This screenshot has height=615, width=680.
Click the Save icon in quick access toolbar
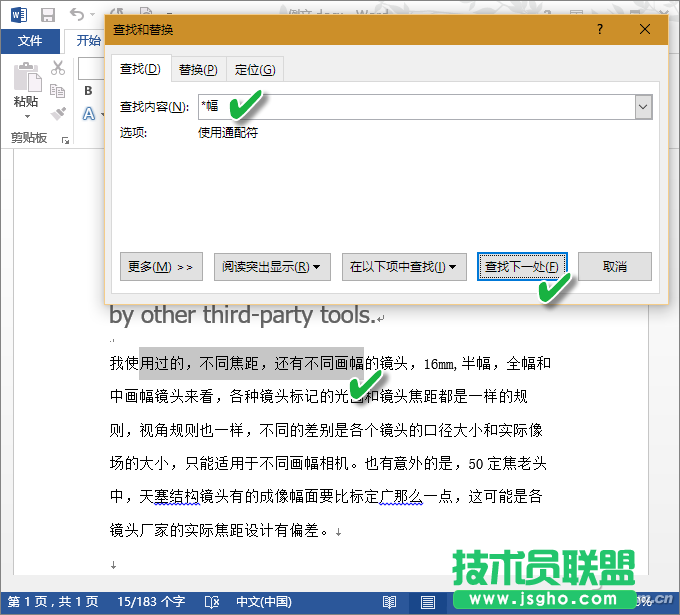pos(47,14)
